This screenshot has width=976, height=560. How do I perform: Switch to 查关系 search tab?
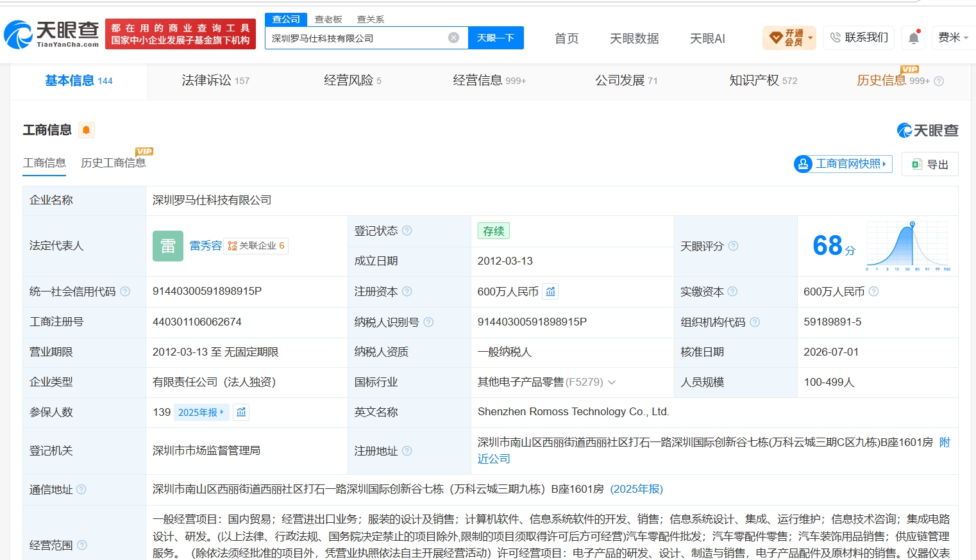(371, 19)
